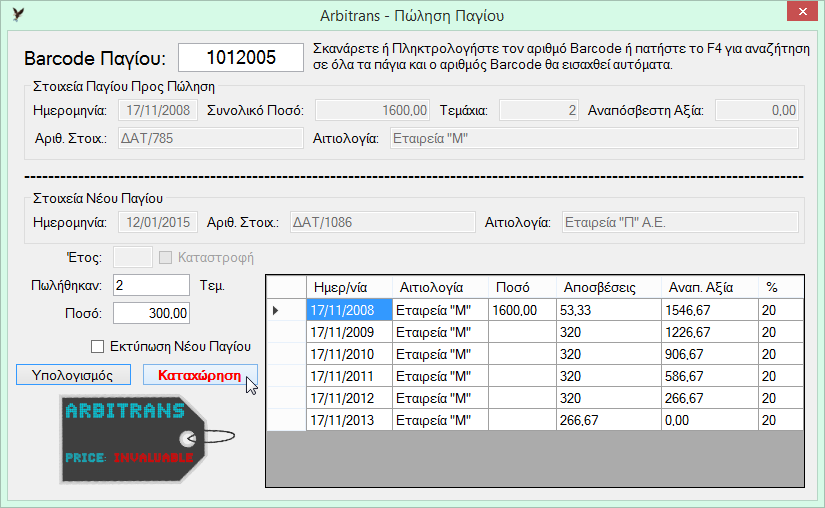Click the Ημερομηνία field 17/11/2008 of sold asset
The height and width of the screenshot is (508, 825).
pos(158,110)
